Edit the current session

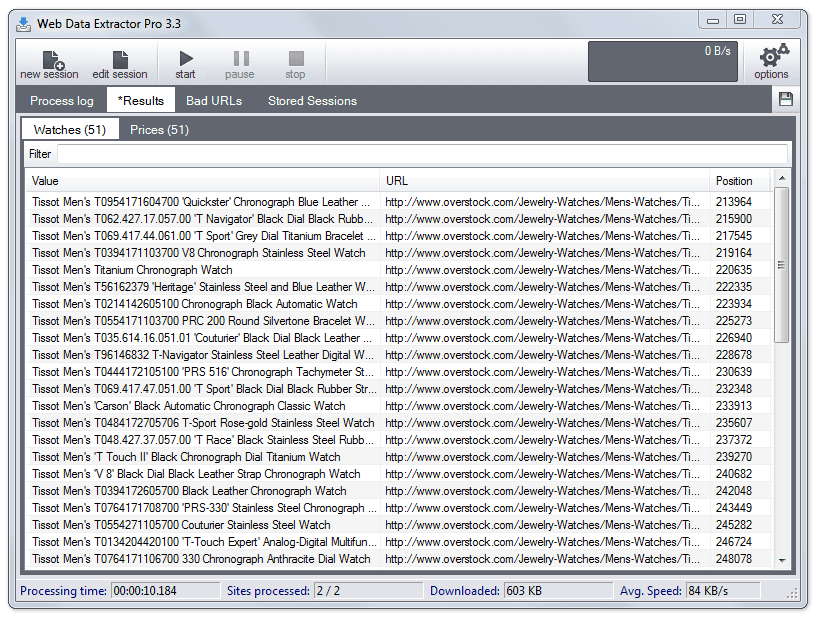pyautogui.click(x=119, y=62)
